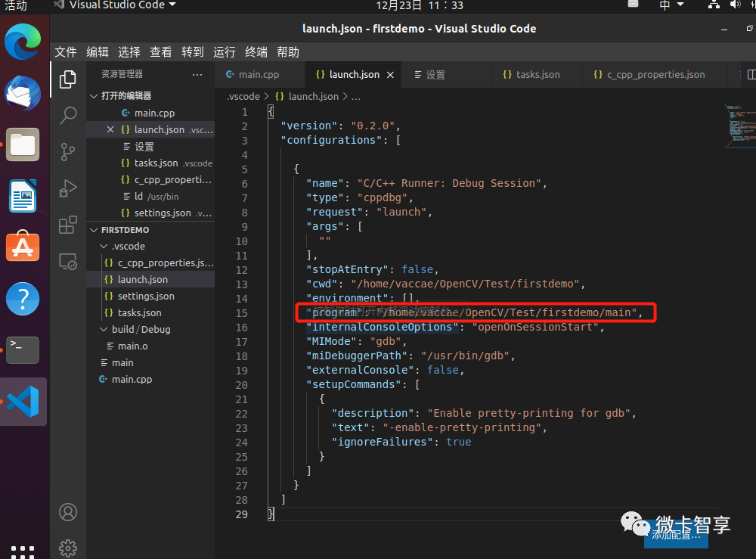756x559 pixels.
Task: Open the 文件 menu
Action: (66, 52)
